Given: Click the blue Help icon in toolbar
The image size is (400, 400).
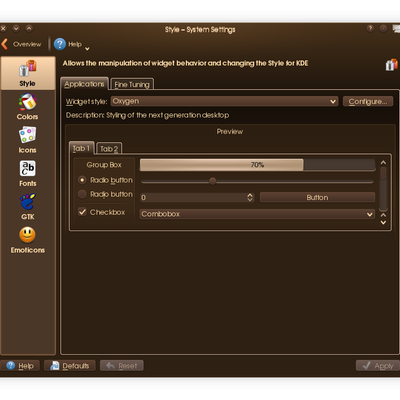Looking at the screenshot, I should pos(60,44).
